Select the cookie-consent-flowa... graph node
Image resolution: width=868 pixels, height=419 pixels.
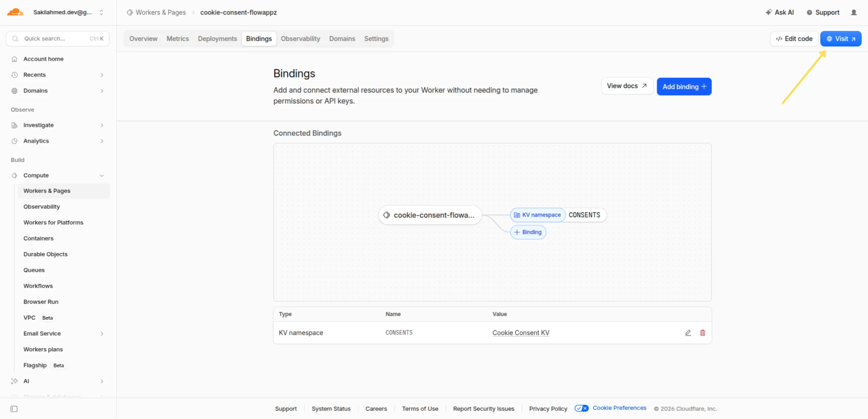pos(430,215)
